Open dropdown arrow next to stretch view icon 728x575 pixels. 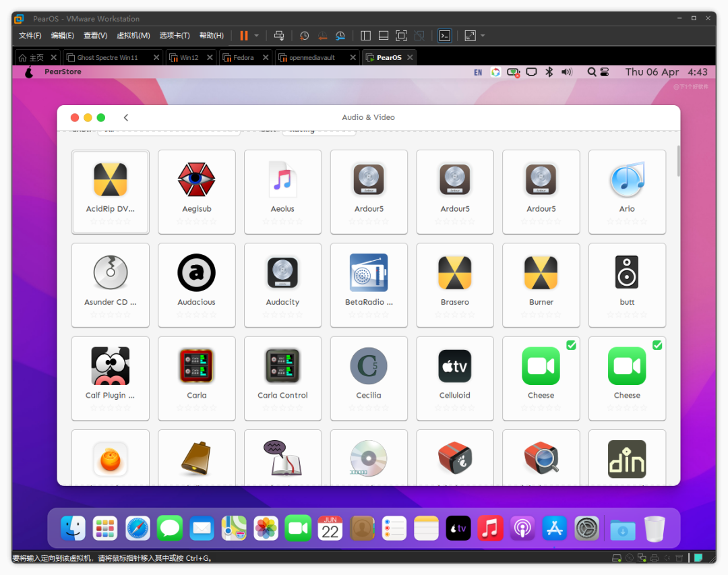click(483, 36)
